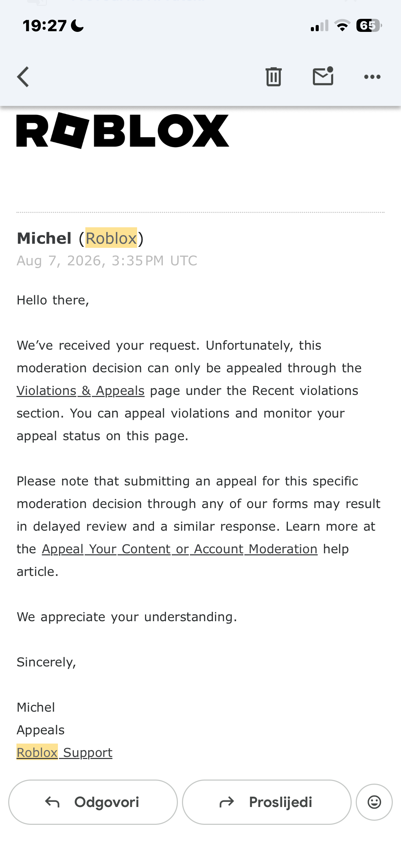
Task: Open the three-dot more options menu
Action: 372,77
